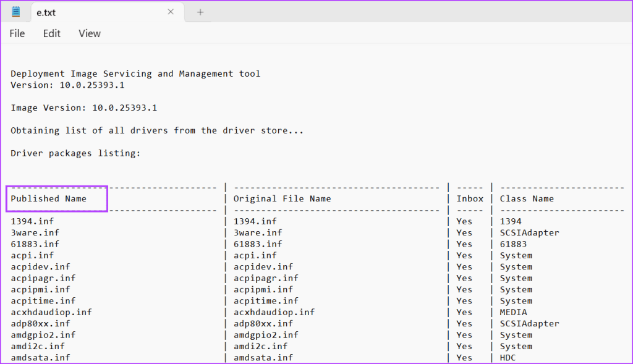The height and width of the screenshot is (364, 633).
Task: Place the cursor in the line acxhdaudiop.inf
Action: (x=51, y=312)
